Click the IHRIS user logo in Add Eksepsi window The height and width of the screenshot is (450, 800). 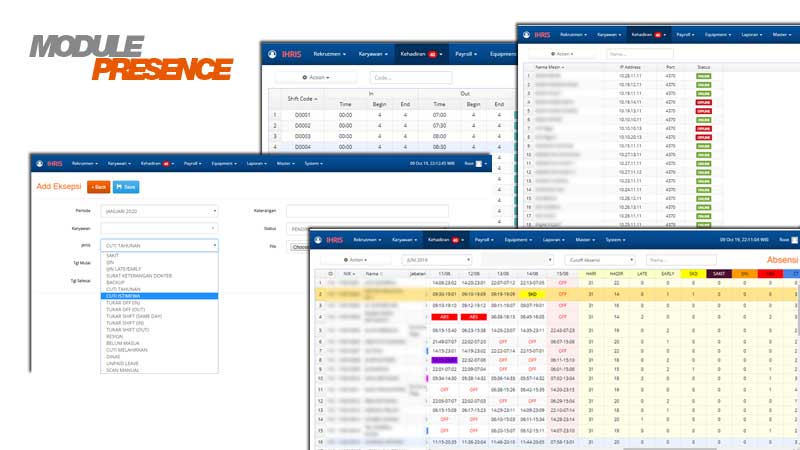coord(39,164)
